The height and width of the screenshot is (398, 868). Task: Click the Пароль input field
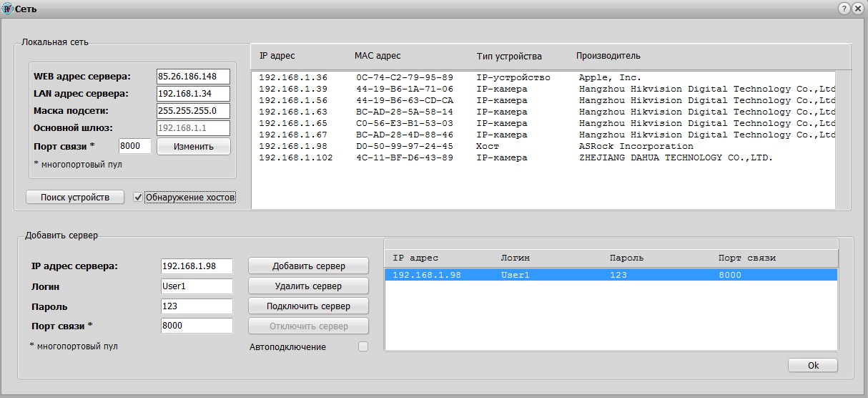click(x=197, y=306)
